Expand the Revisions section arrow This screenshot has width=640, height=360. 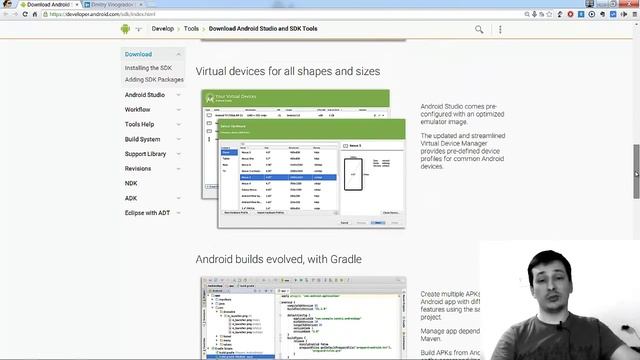pyautogui.click(x=178, y=169)
